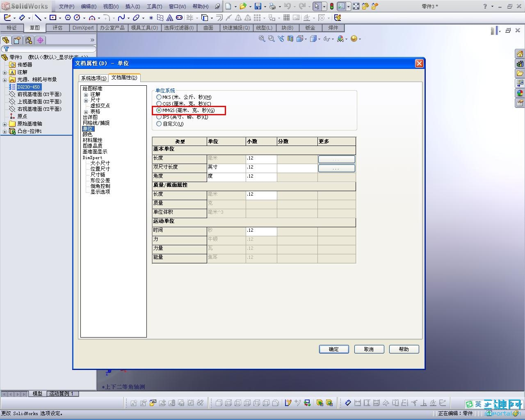Select the Line sketch tool
This screenshot has width=525, height=420.
click(38, 18)
